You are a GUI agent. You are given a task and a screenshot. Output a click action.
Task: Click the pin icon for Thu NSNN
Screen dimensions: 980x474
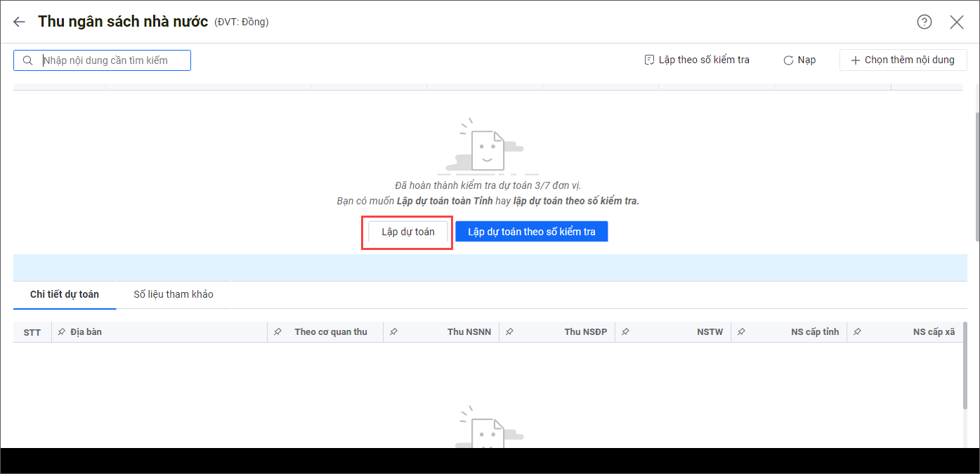[393, 332]
